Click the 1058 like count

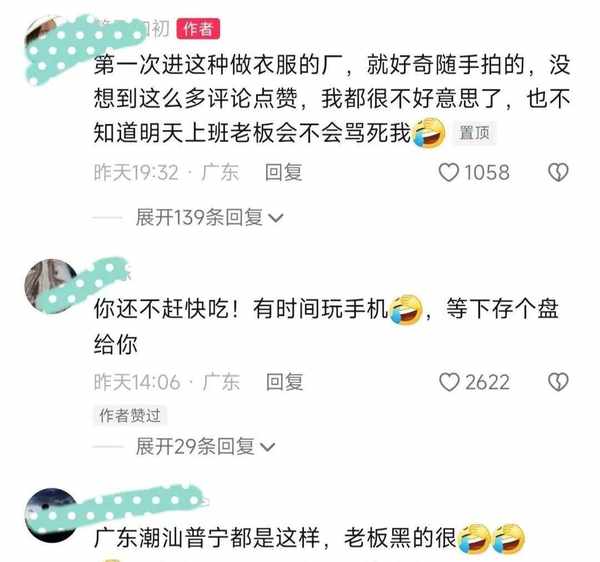click(487, 173)
